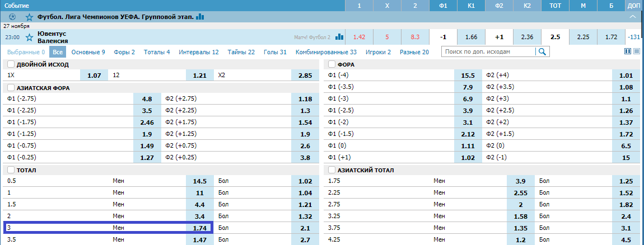Select Ф1 (-0.75) odds 1.49
Screen dimensions: 644x245
[147, 145]
